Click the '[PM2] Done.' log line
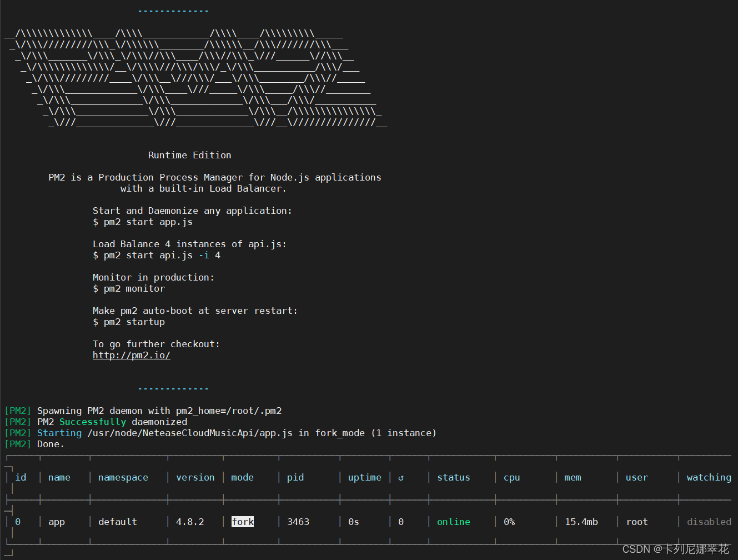Screen dimensions: 738x560 (x=34, y=444)
